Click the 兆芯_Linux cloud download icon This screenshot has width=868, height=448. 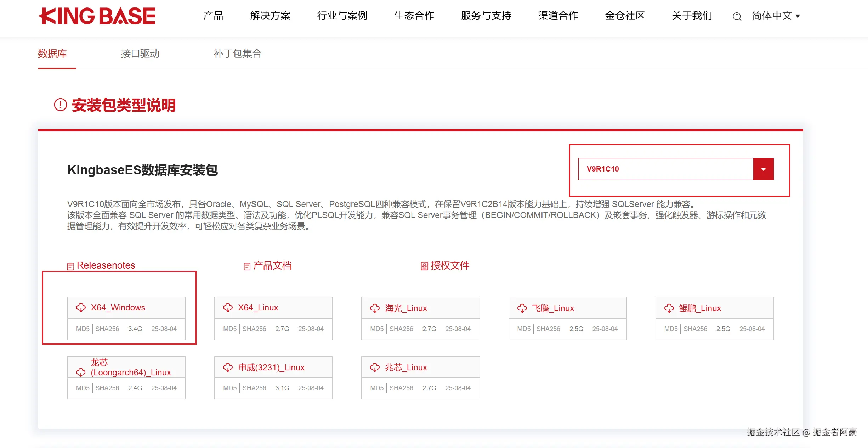click(x=375, y=368)
